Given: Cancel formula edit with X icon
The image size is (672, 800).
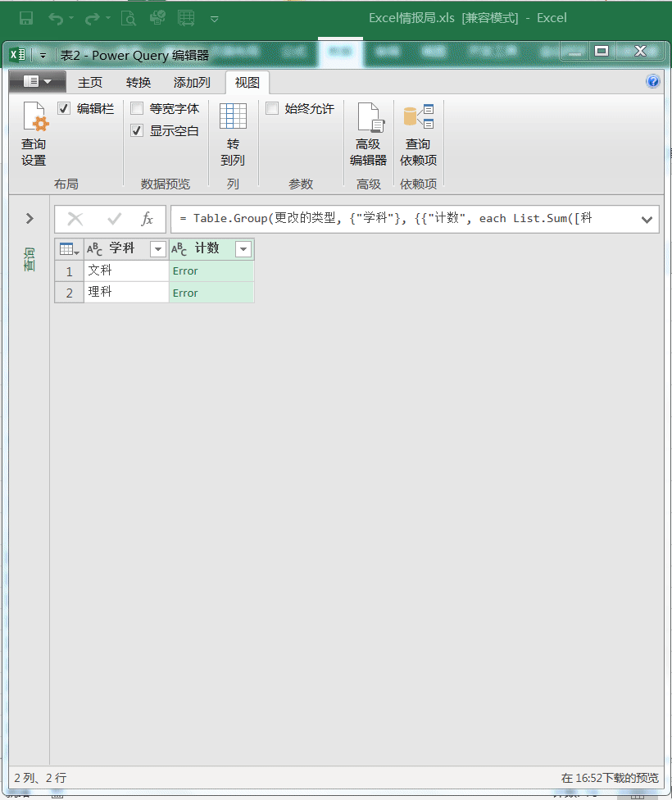Looking at the screenshot, I should (x=75, y=220).
